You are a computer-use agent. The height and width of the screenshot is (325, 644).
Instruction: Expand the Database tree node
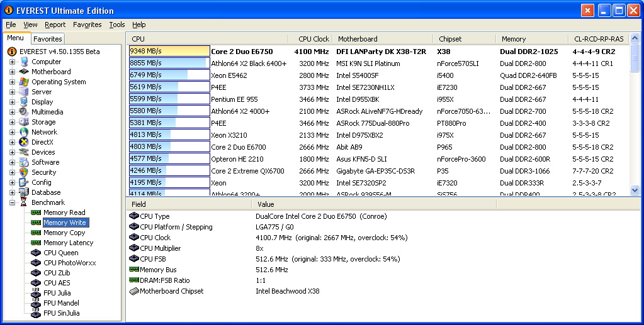click(x=12, y=192)
